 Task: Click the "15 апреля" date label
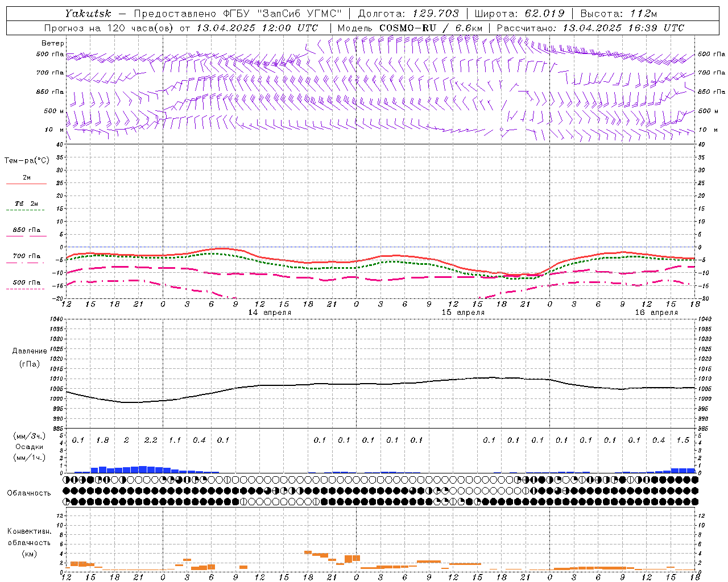pyautogui.click(x=462, y=313)
